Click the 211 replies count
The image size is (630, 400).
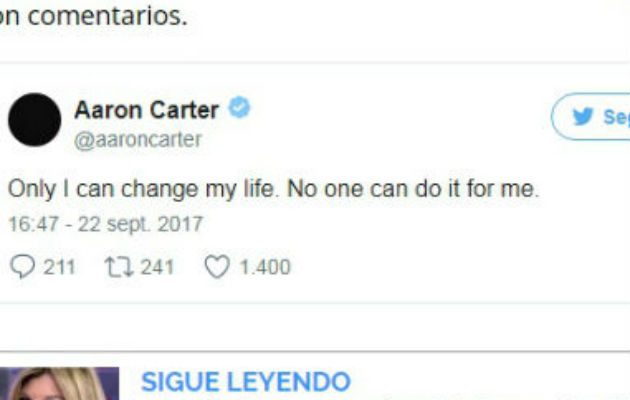pyautogui.click(x=59, y=267)
